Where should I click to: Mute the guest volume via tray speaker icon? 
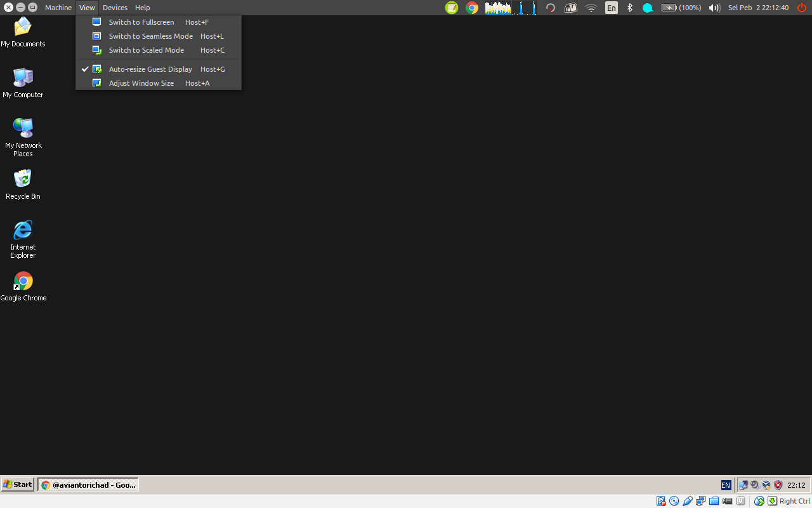755,485
